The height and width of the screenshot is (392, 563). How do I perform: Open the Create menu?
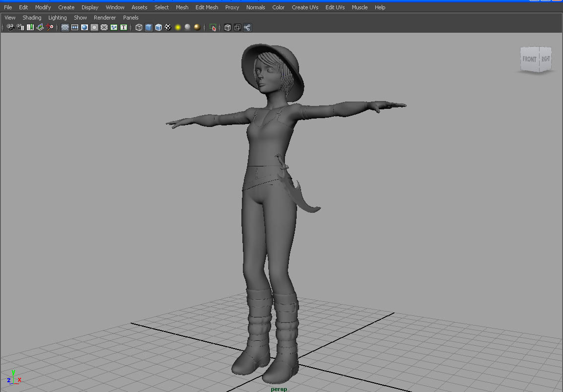pyautogui.click(x=66, y=7)
